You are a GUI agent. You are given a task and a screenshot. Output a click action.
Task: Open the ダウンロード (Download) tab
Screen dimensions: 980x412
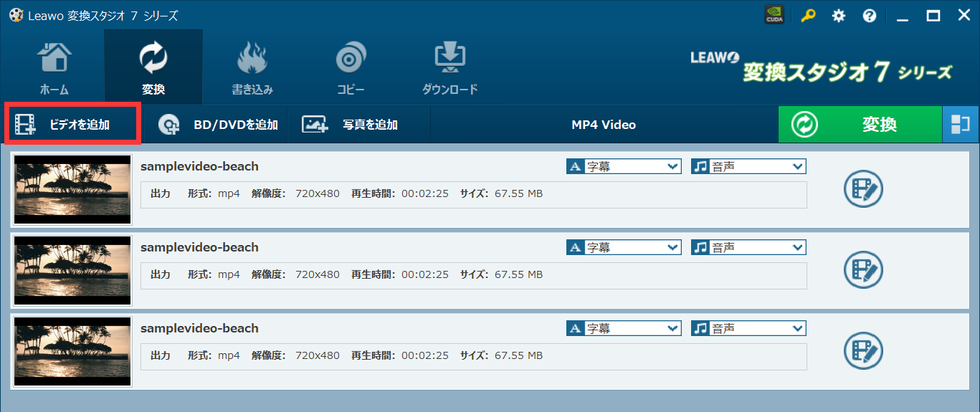pos(449,68)
